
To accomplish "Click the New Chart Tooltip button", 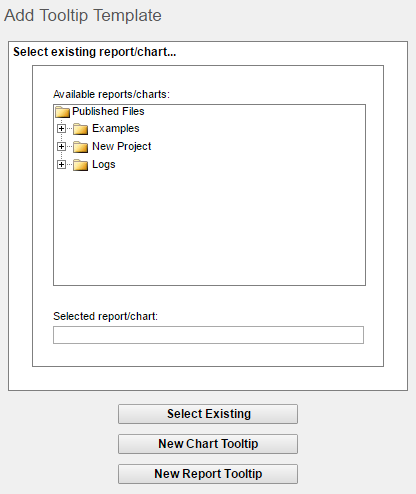I will [x=208, y=444].
